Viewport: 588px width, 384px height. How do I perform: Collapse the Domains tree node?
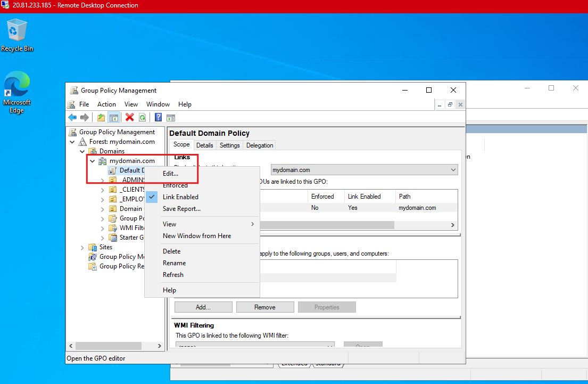click(82, 151)
